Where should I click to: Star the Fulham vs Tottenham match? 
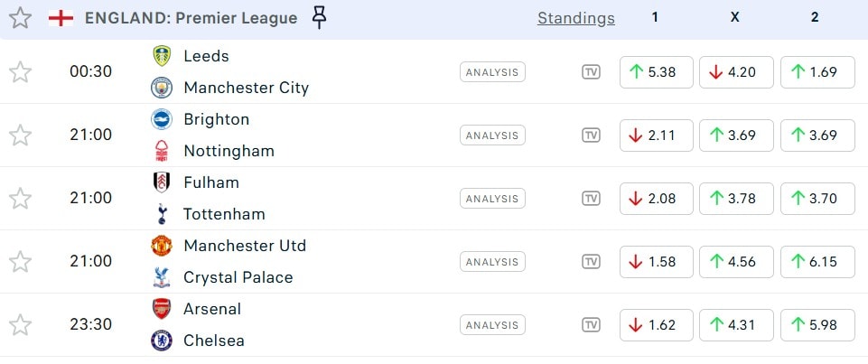click(x=20, y=199)
